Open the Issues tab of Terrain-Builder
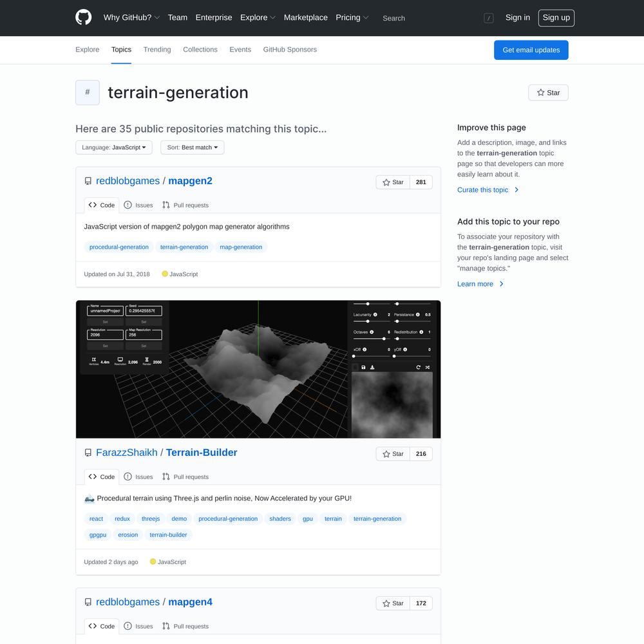The width and height of the screenshot is (644, 644). pyautogui.click(x=138, y=477)
